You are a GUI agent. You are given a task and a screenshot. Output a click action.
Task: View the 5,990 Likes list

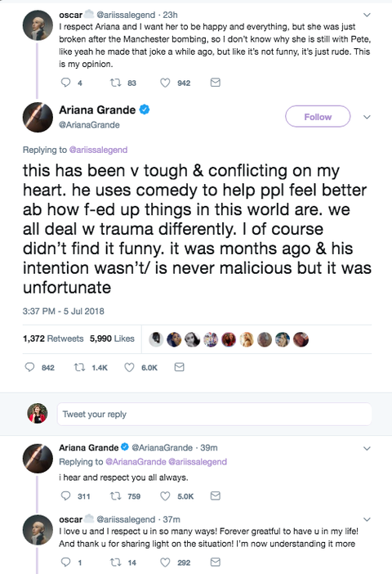pyautogui.click(x=112, y=339)
